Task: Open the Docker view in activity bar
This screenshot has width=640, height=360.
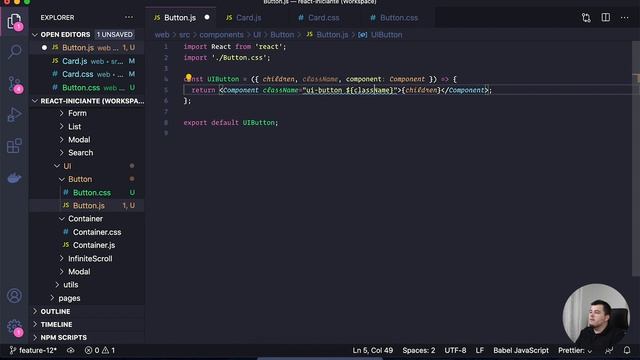Action: pyautogui.click(x=14, y=178)
